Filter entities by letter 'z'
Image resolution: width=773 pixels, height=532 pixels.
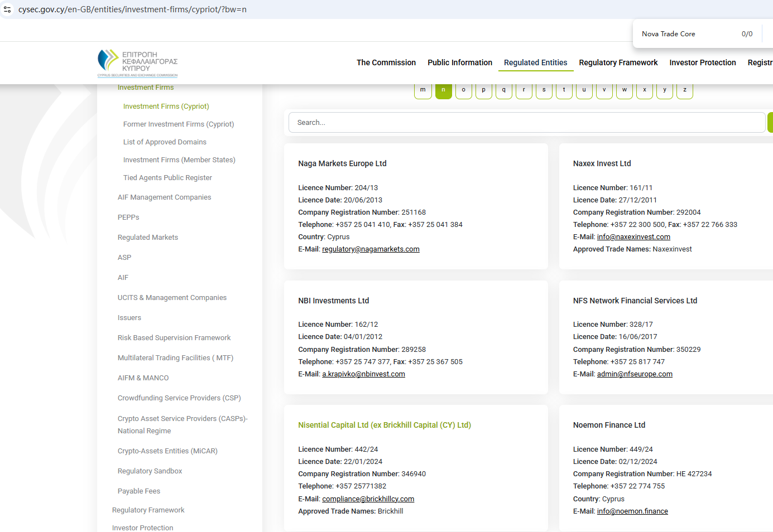click(684, 90)
